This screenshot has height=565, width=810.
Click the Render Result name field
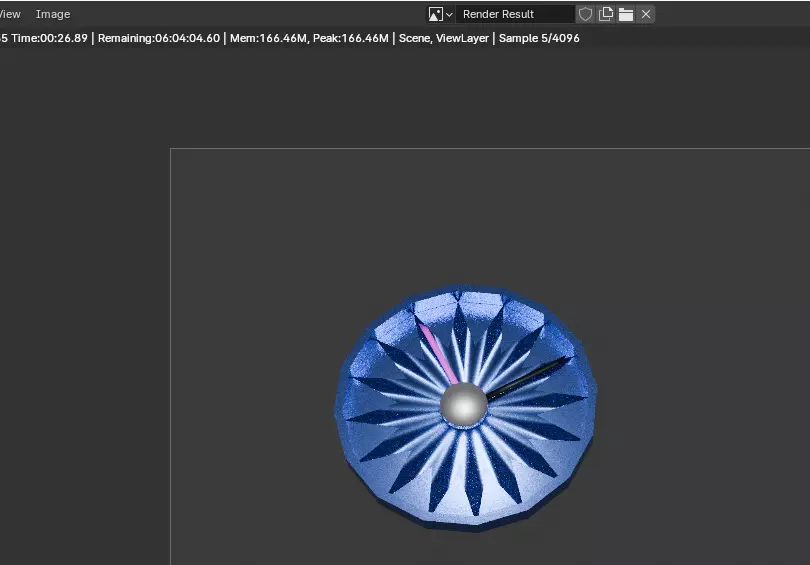point(515,14)
